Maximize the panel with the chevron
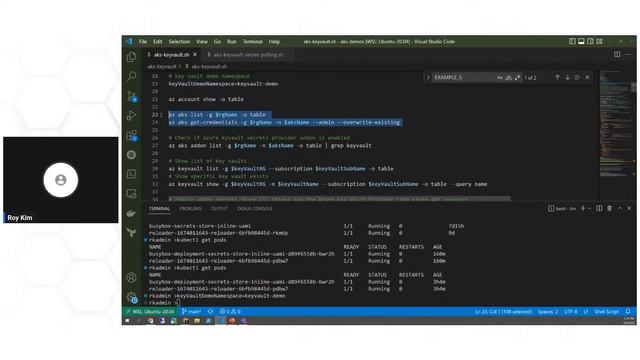 click(620, 209)
